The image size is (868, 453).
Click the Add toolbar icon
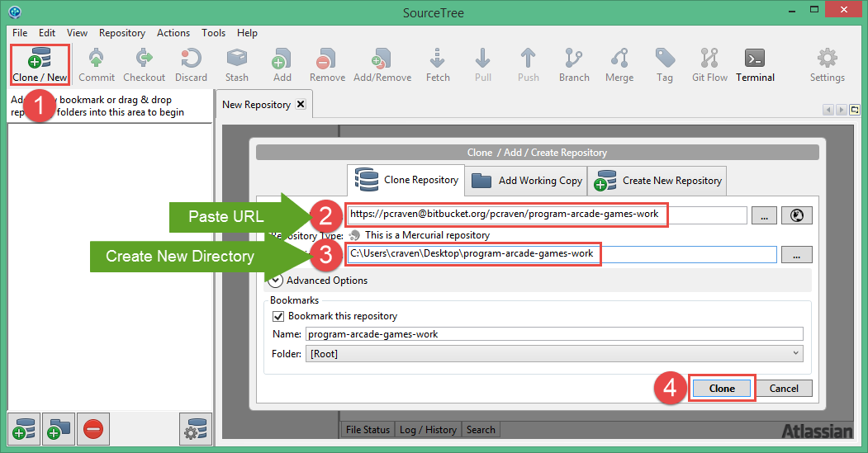(282, 64)
